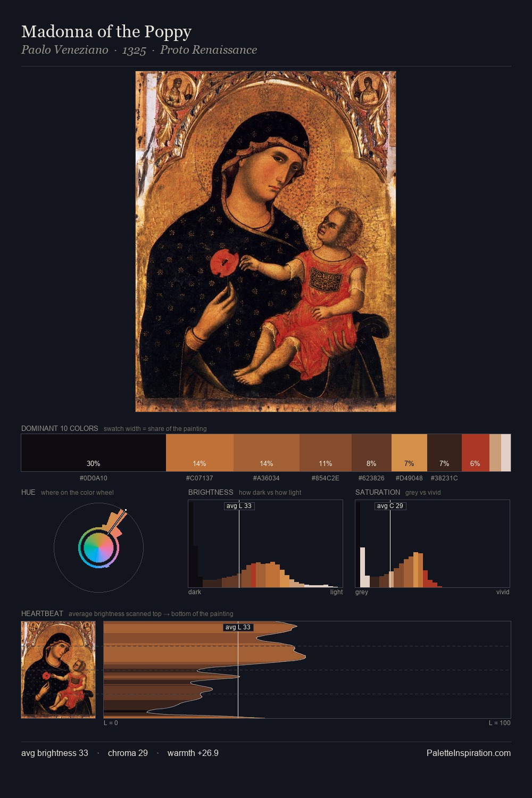The image size is (532, 798).
Task: Select the first 14% orange-brown swatch
Action: 199,453
